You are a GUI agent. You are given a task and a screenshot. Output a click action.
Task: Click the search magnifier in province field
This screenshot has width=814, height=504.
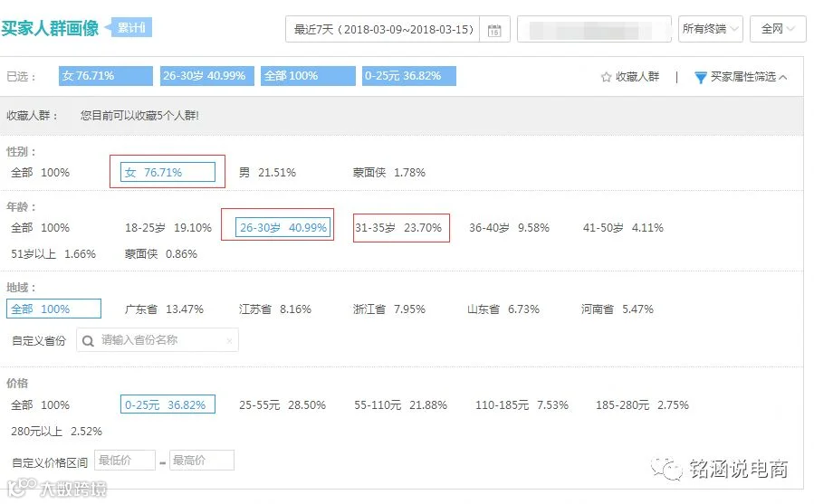click(x=88, y=341)
